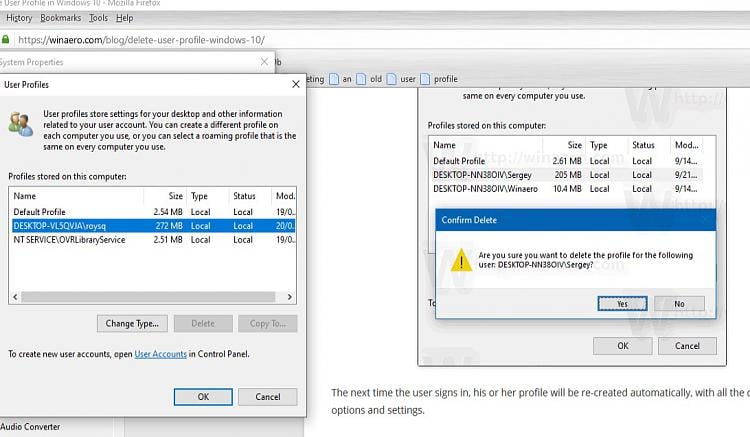The image size is (750, 437).
Task: Click the Mod. column header in User Profiles
Action: coord(285,196)
